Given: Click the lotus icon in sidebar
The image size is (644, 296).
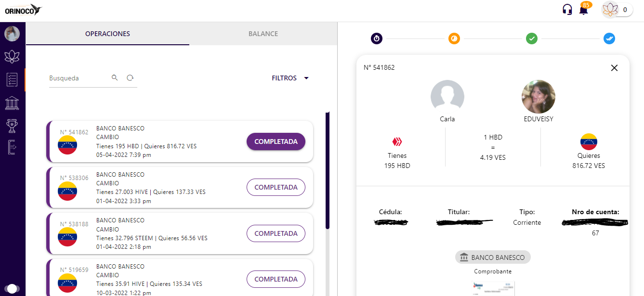Looking at the screenshot, I should coord(12,57).
